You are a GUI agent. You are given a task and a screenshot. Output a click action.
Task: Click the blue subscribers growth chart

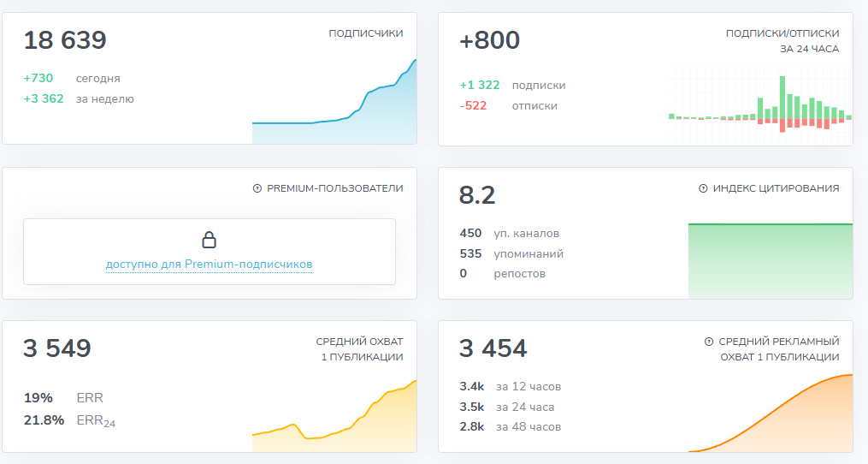coord(334,102)
